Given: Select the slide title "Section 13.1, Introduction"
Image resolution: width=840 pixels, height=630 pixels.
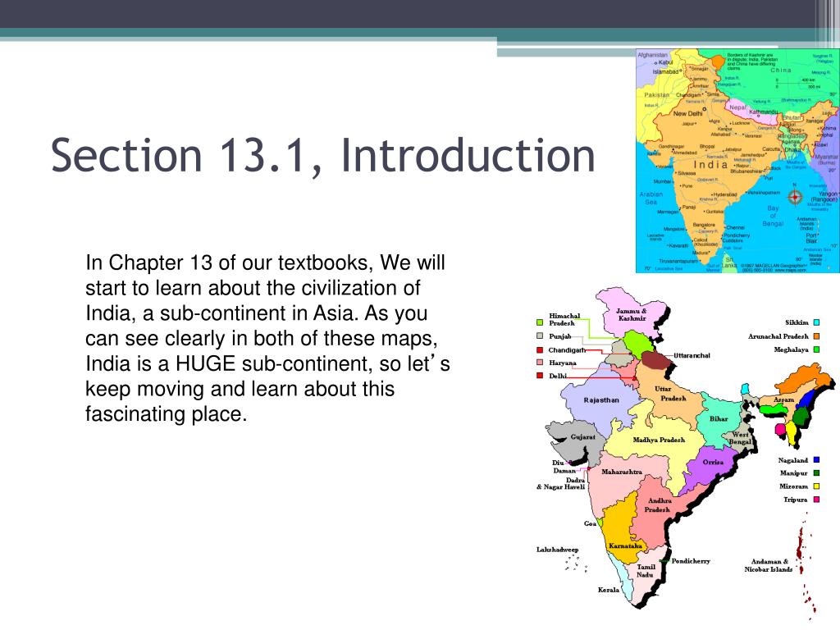Looking at the screenshot, I should tap(323, 155).
